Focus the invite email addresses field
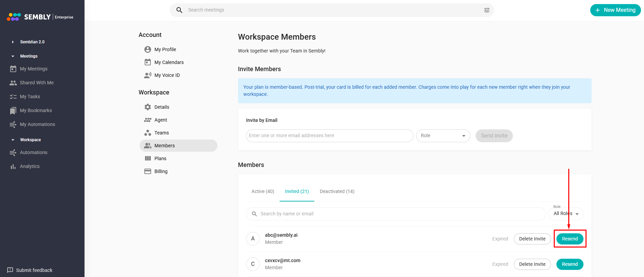Screen dimensions: 644x277 [330, 136]
